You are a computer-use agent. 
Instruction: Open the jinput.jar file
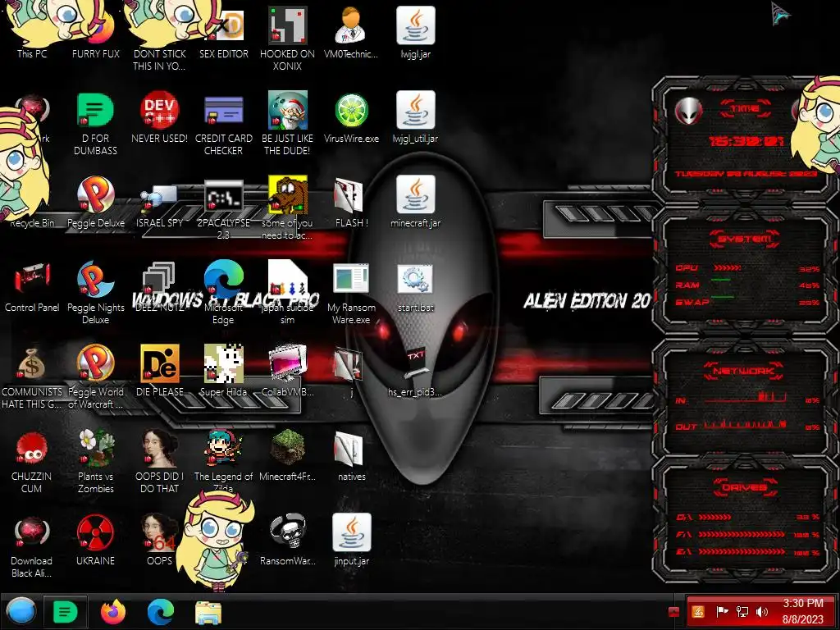pos(351,532)
